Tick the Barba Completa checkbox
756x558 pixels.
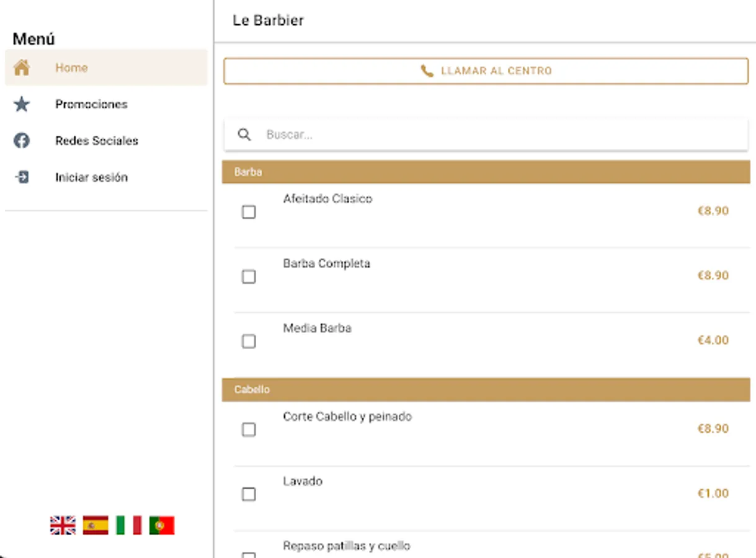coord(249,277)
